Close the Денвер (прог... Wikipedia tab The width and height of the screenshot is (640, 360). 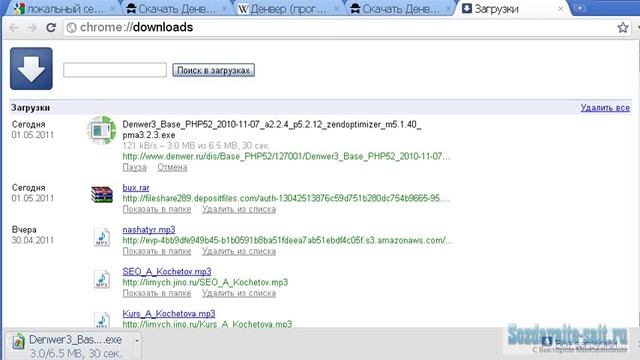point(336,9)
